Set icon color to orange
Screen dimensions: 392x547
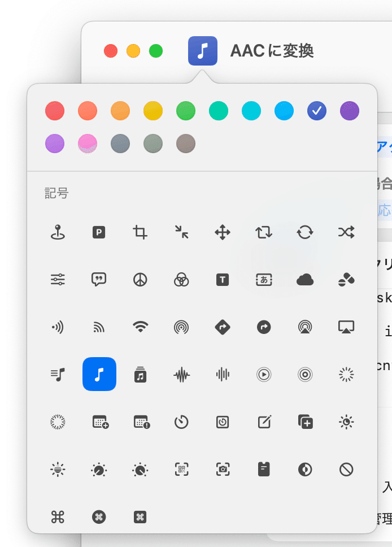pyautogui.click(x=120, y=111)
